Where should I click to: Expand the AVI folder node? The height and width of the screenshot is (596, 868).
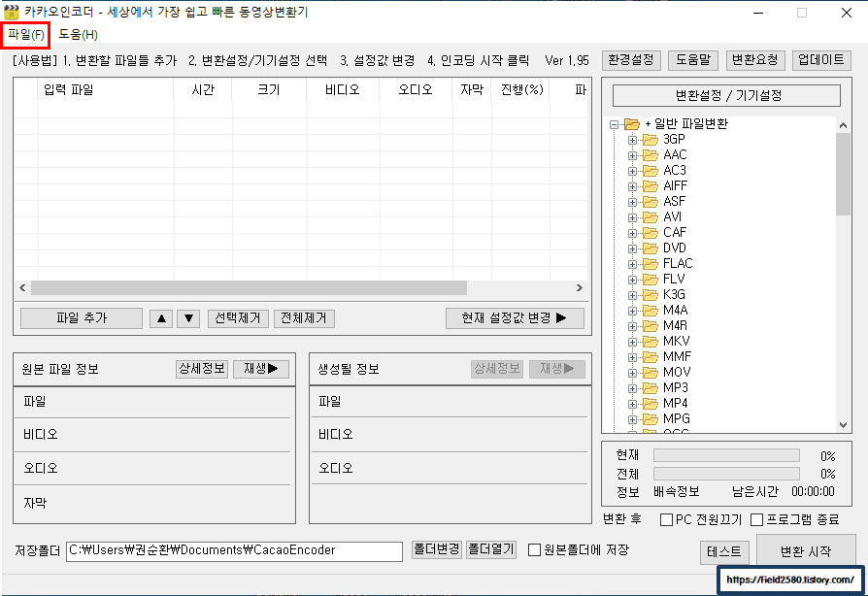[x=632, y=217]
